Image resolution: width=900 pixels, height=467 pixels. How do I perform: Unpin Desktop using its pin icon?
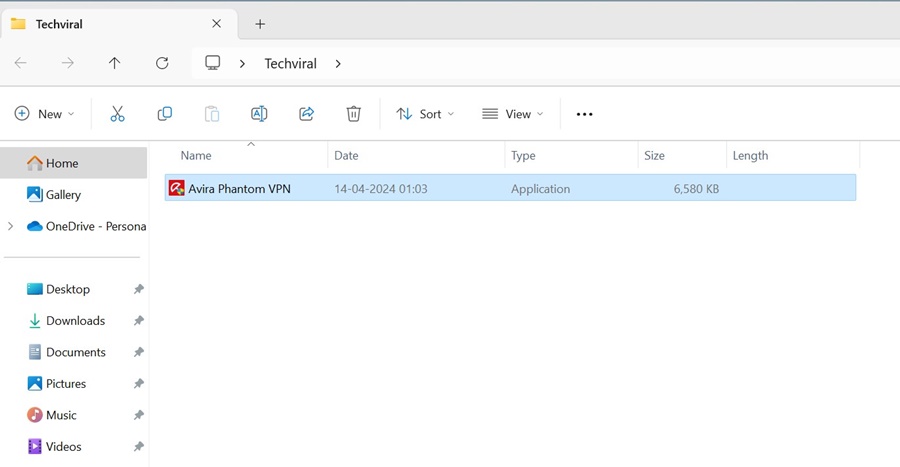139,289
